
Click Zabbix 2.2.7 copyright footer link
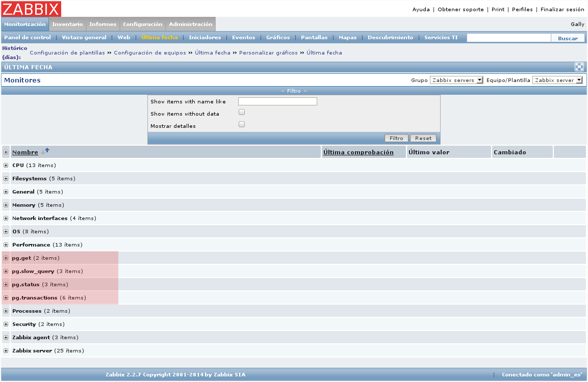[x=175, y=374]
